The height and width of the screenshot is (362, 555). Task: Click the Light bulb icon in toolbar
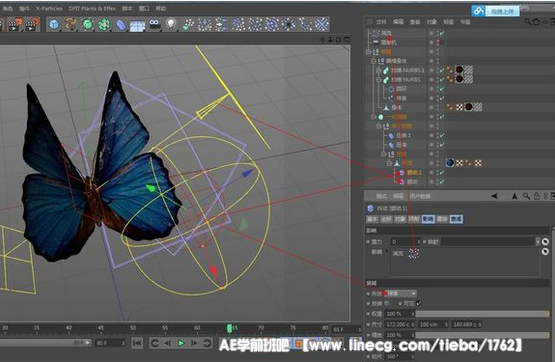tap(171, 24)
